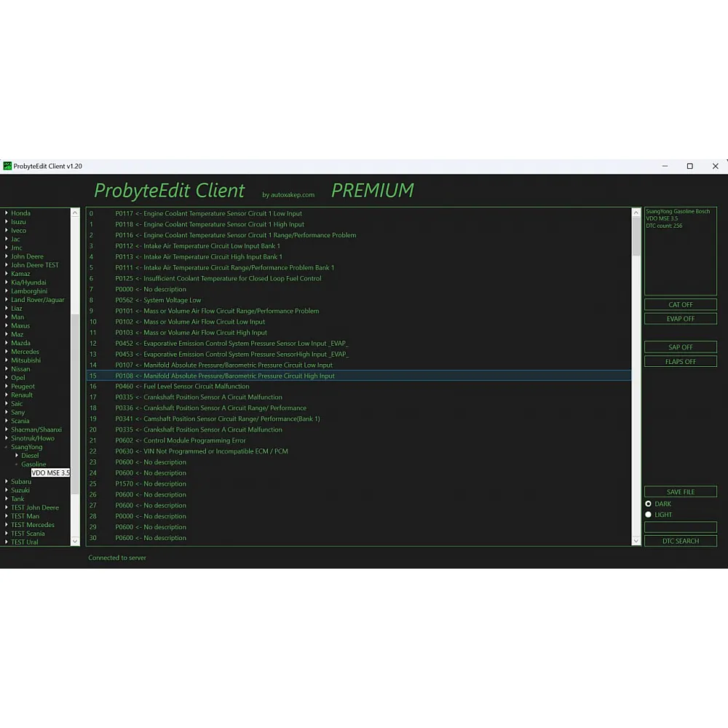
Task: Click the DTC search text field
Action: tap(680, 527)
